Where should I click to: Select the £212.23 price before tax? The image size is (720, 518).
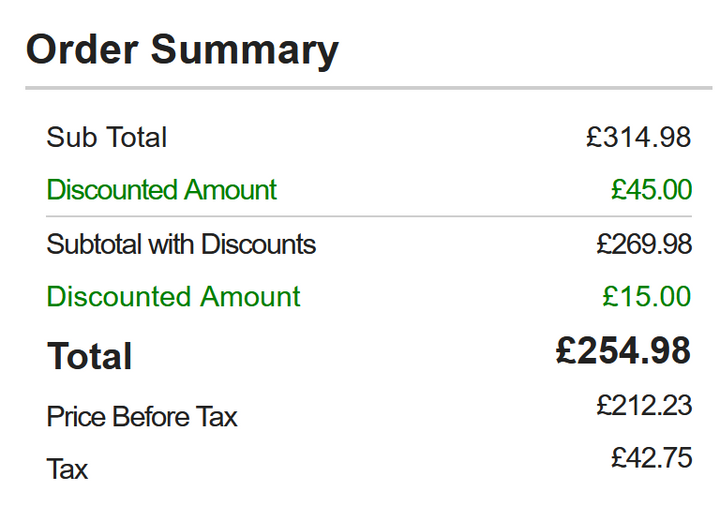click(x=644, y=405)
